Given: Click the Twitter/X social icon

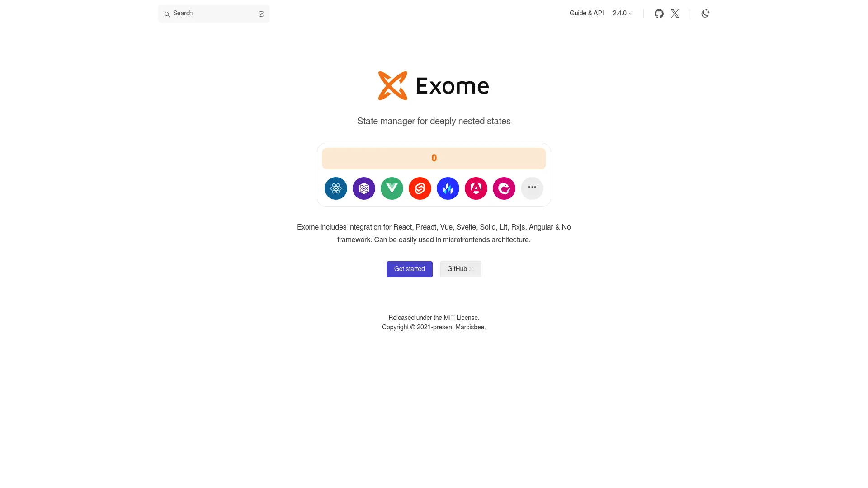Looking at the screenshot, I should 675,13.
